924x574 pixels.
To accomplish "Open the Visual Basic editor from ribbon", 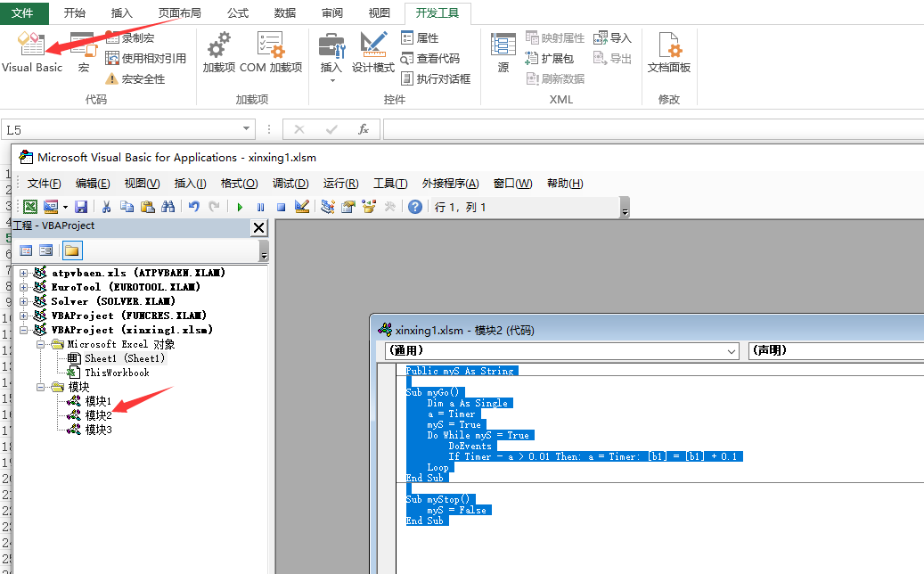I will tap(32, 53).
